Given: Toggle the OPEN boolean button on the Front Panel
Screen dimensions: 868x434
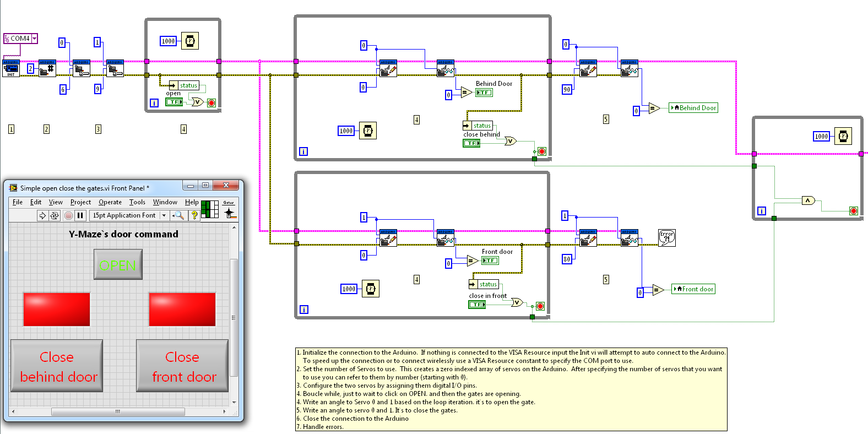Looking at the screenshot, I should [118, 264].
